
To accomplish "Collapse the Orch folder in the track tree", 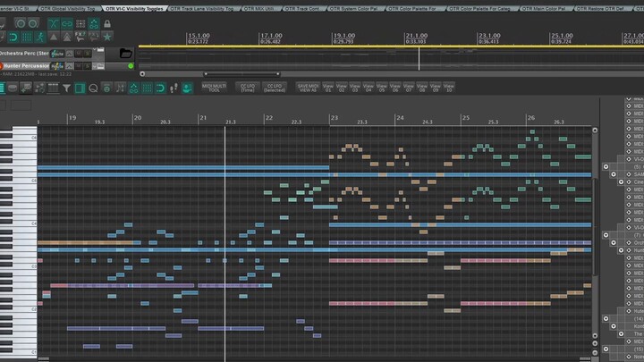I will [x=614, y=242].
